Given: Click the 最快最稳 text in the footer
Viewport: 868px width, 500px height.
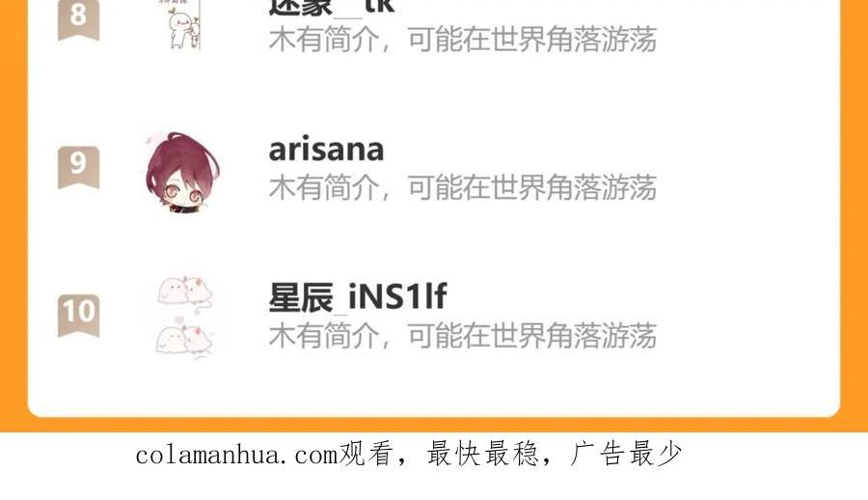Looking at the screenshot, I should click(x=483, y=454).
